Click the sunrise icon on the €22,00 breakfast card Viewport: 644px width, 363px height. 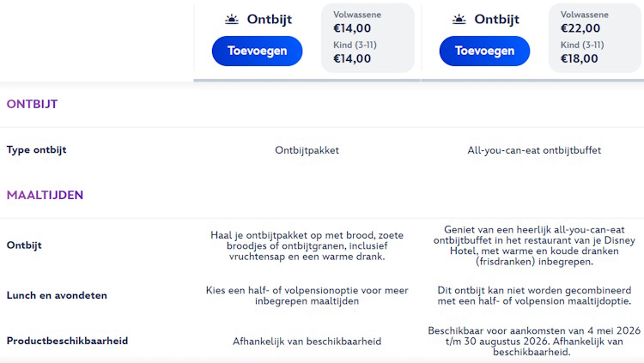459,20
